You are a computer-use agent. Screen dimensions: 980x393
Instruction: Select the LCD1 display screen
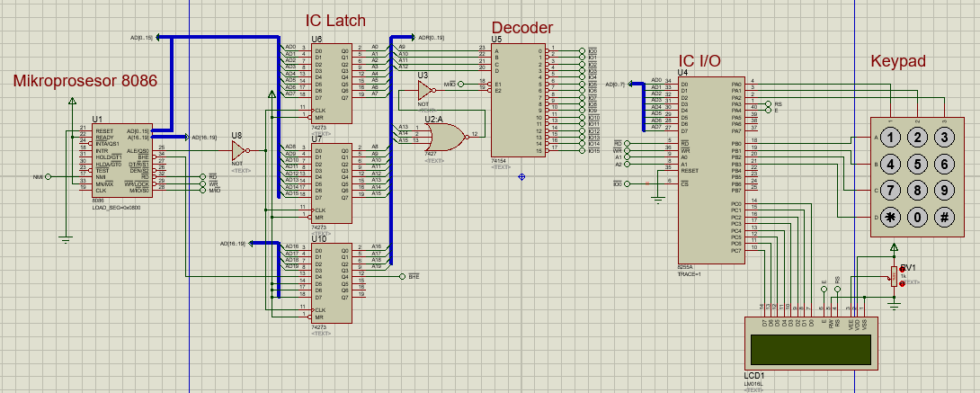(811, 349)
